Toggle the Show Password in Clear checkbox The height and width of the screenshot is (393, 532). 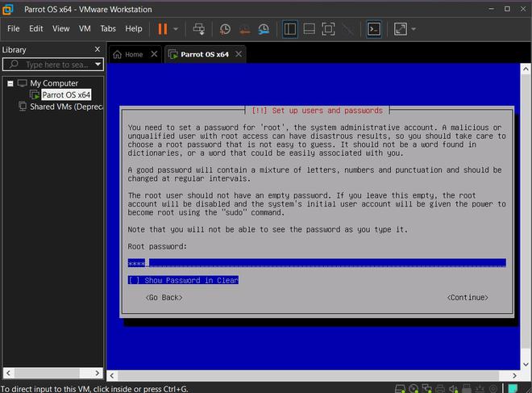pyautogui.click(x=183, y=280)
